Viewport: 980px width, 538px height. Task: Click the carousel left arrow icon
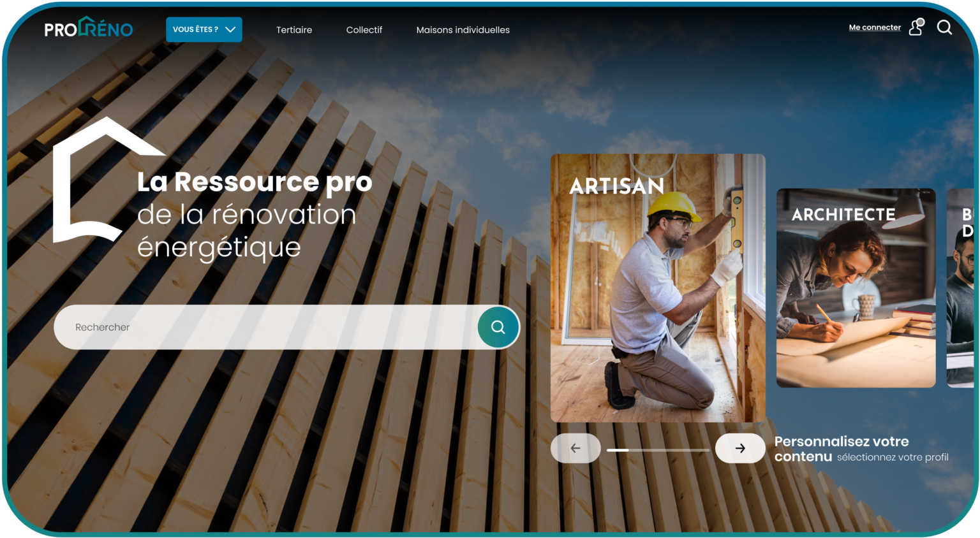[575, 448]
